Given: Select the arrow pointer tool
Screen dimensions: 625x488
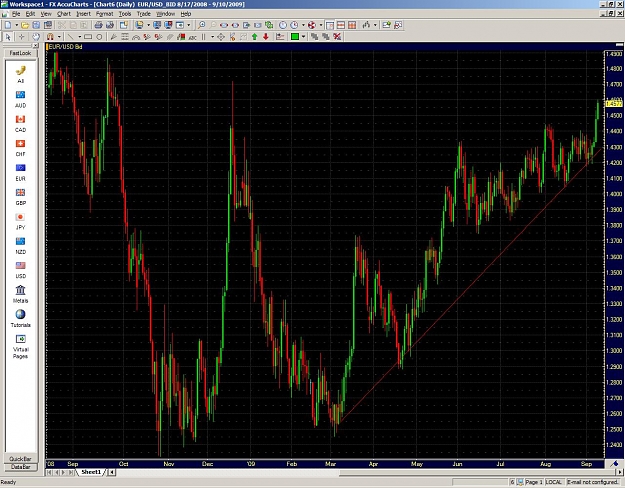Looking at the screenshot, I should [8, 37].
